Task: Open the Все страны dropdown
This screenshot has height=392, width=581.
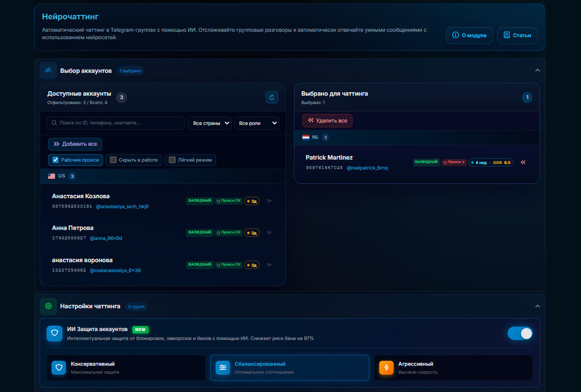Action: 210,123
